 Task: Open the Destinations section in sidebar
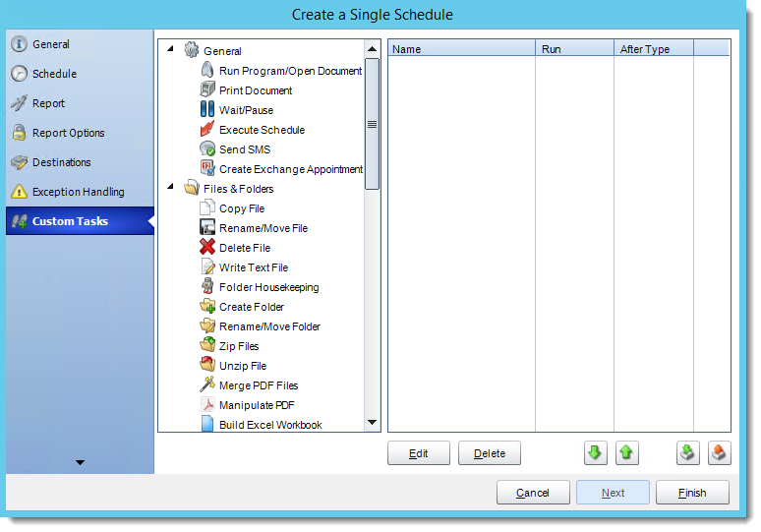click(80, 162)
